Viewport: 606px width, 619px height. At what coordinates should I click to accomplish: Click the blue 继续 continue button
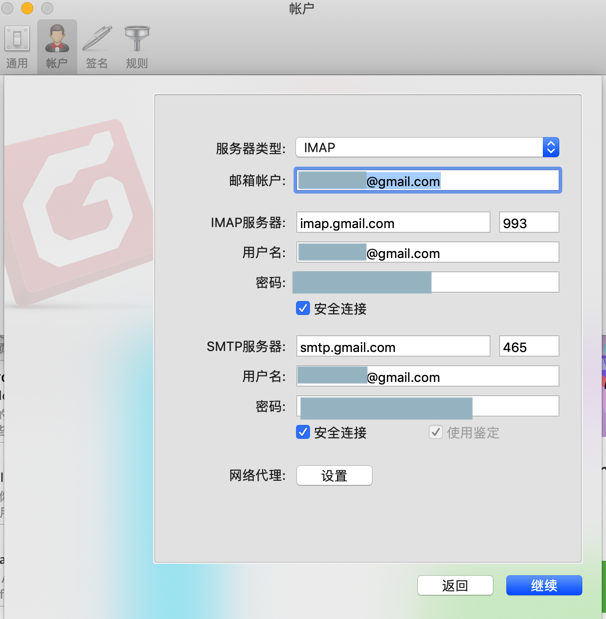[544, 585]
